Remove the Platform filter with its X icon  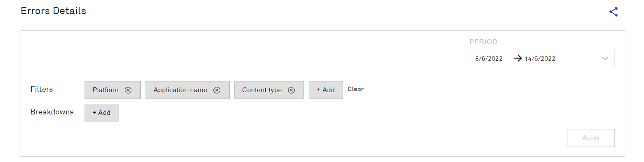coord(128,90)
